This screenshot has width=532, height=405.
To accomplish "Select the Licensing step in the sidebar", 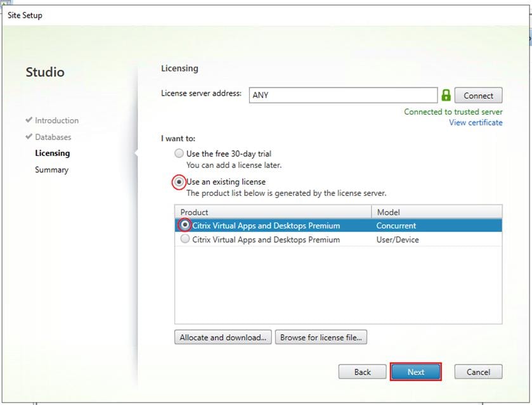I will point(52,153).
